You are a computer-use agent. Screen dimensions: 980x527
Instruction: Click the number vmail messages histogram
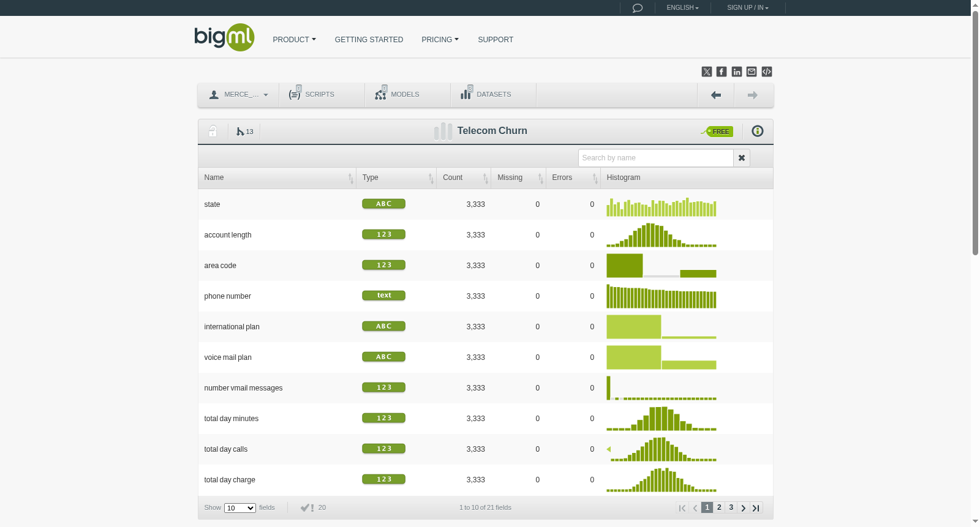click(661, 388)
